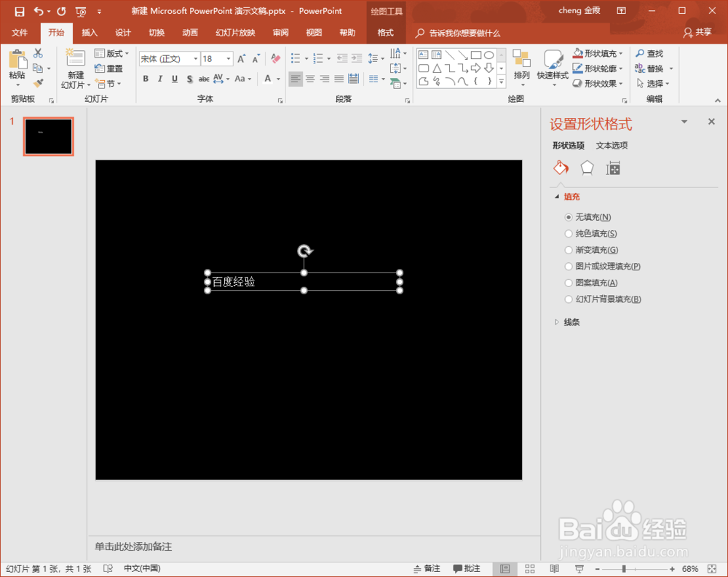Select Solid fill (纯色填充) radio button

tap(569, 234)
